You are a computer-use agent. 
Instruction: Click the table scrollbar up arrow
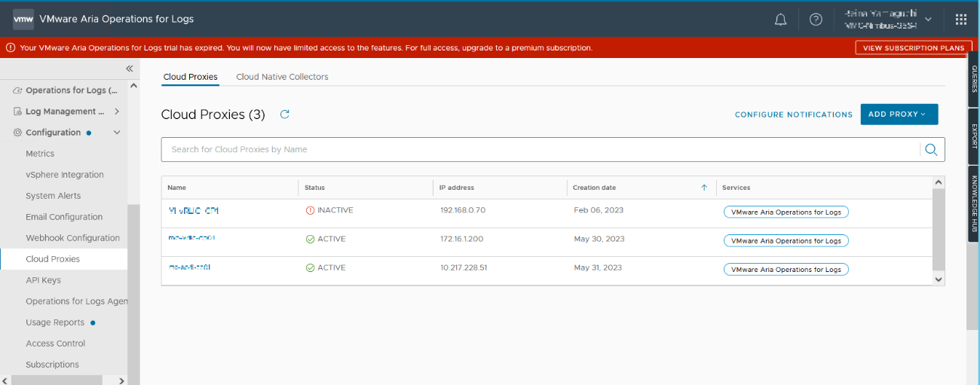[x=939, y=182]
